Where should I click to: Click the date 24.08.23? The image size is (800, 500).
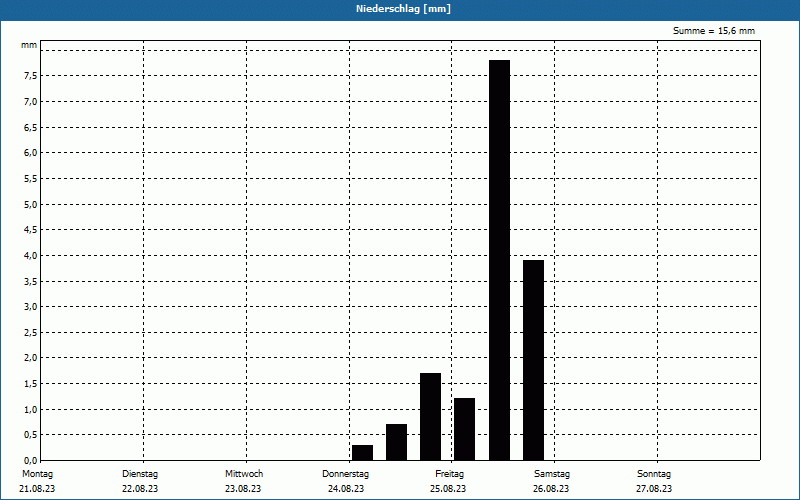(346, 489)
